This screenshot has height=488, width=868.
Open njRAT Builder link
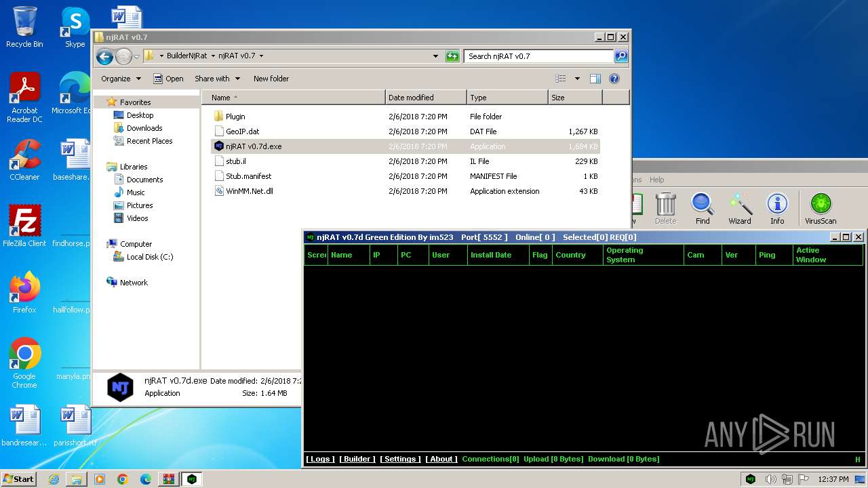(357, 460)
